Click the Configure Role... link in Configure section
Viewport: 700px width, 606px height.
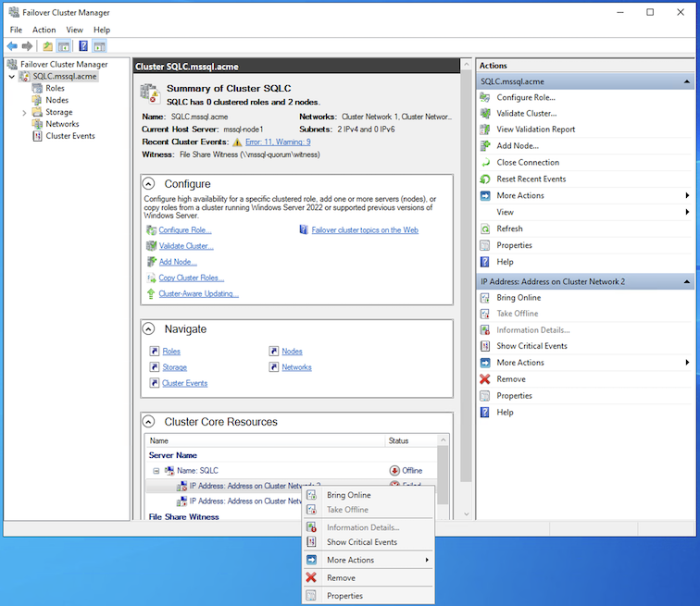tap(185, 230)
